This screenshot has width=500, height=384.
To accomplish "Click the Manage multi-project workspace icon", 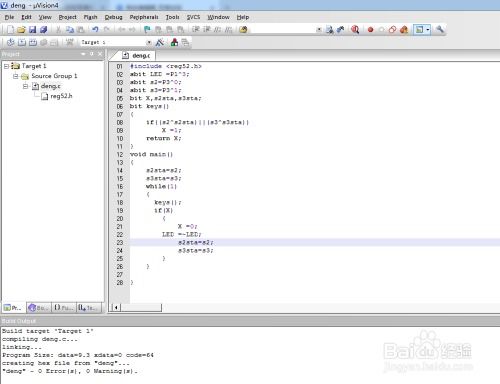I will pos(185,42).
